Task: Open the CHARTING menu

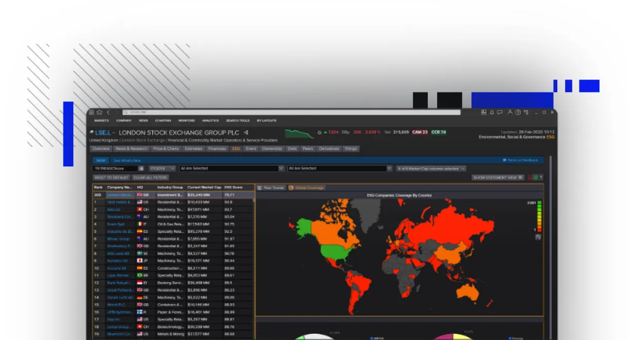Action: point(163,120)
